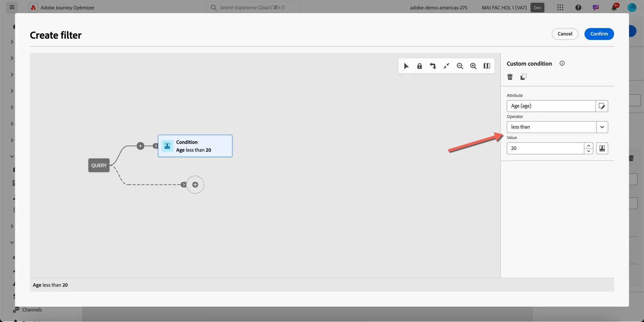Open the user profile avatar
Viewport: 644px width, 322px height.
(632, 7)
